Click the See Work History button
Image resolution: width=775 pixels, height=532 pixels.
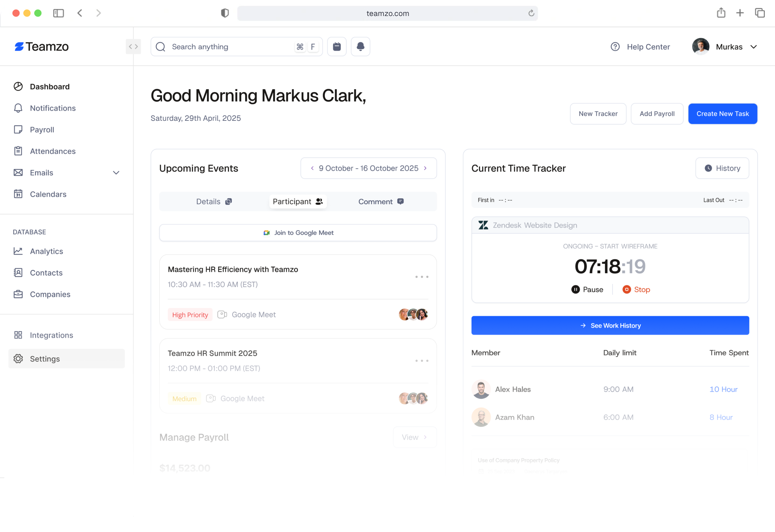pos(610,325)
